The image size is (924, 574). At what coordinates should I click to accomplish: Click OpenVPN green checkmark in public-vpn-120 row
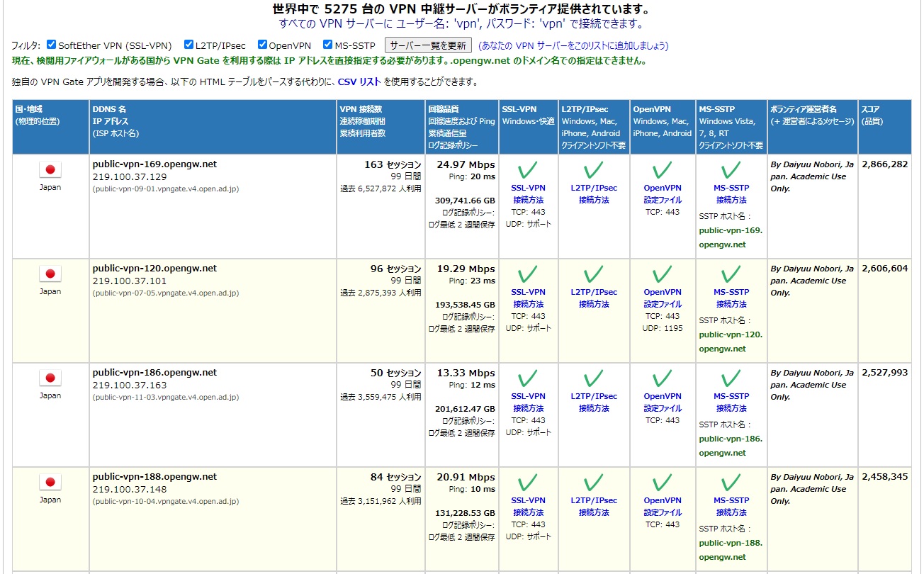[x=662, y=274]
